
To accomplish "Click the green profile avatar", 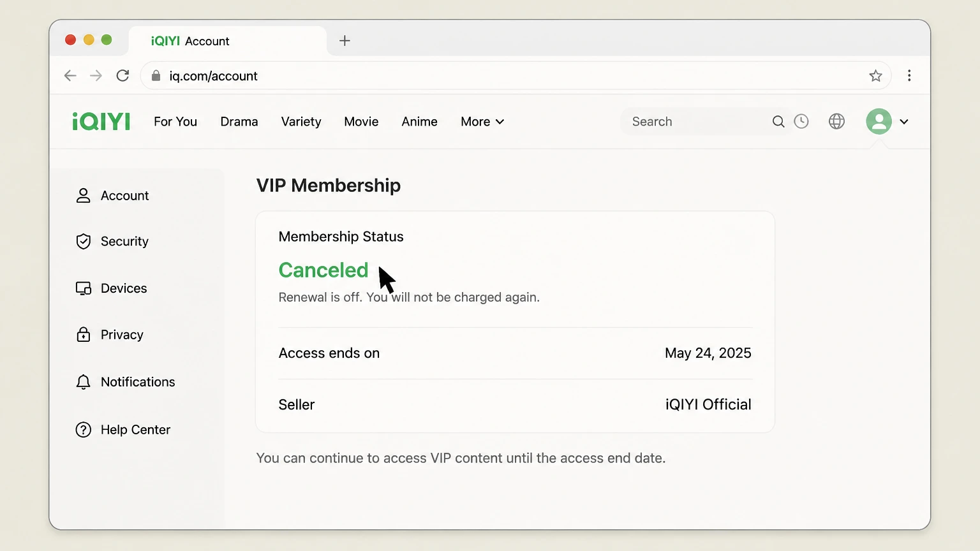I will coord(879,121).
